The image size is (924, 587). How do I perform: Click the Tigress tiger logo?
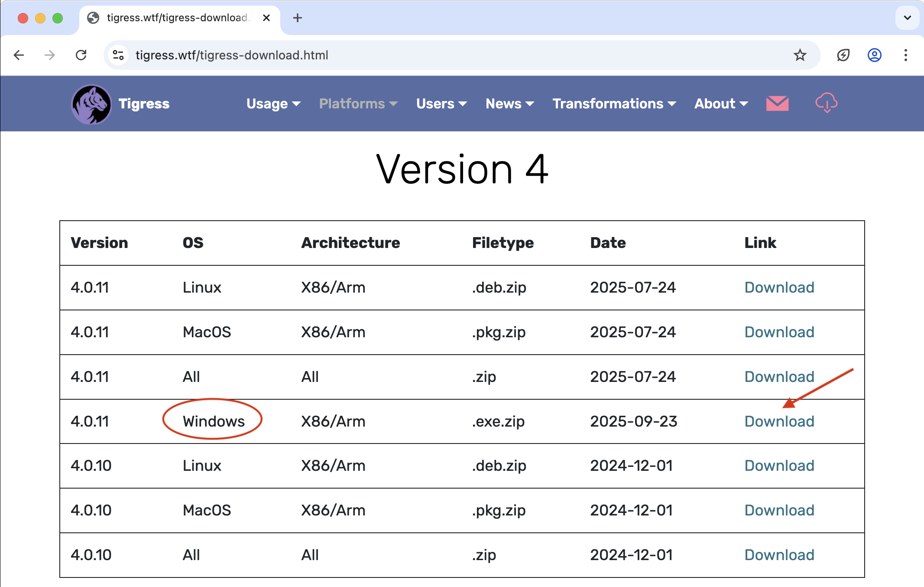click(x=91, y=104)
